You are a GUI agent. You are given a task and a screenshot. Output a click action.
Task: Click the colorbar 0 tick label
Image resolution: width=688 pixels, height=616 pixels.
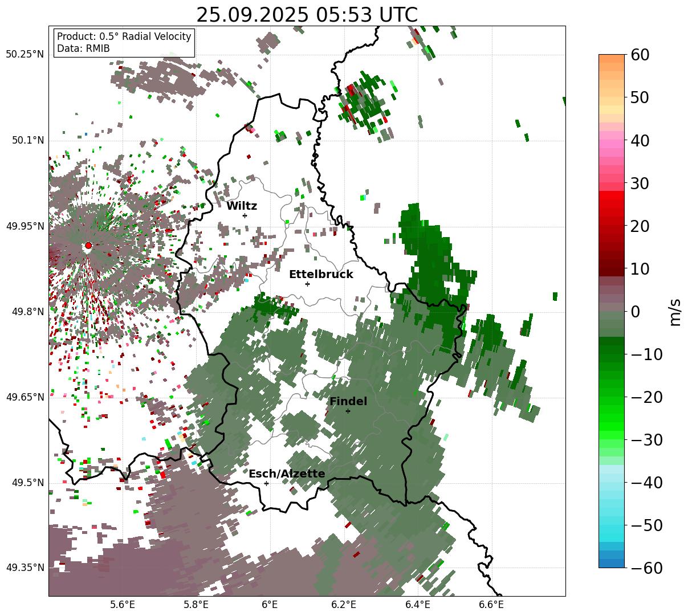[x=635, y=312]
